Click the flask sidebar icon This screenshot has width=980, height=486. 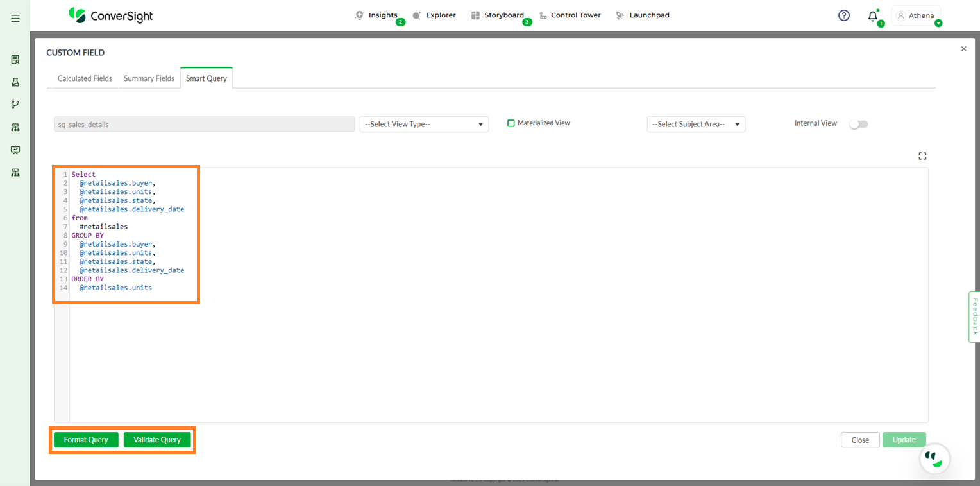click(15, 82)
